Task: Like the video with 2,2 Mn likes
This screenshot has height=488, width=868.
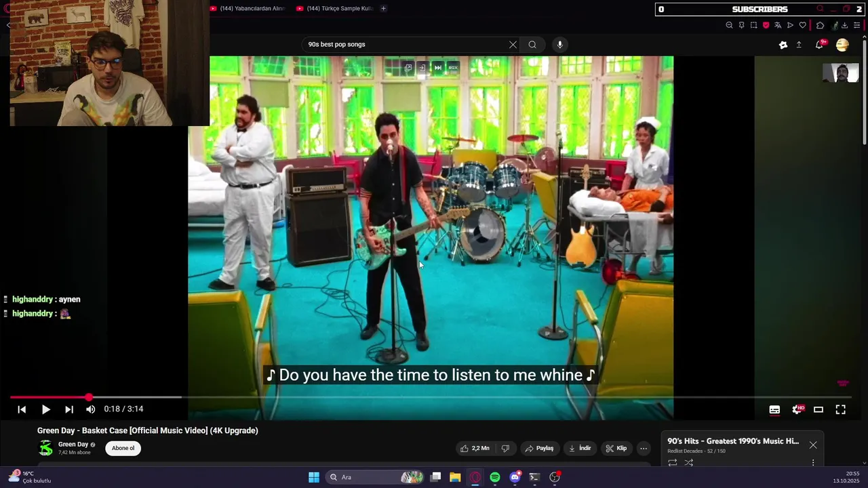Action: 475,448
